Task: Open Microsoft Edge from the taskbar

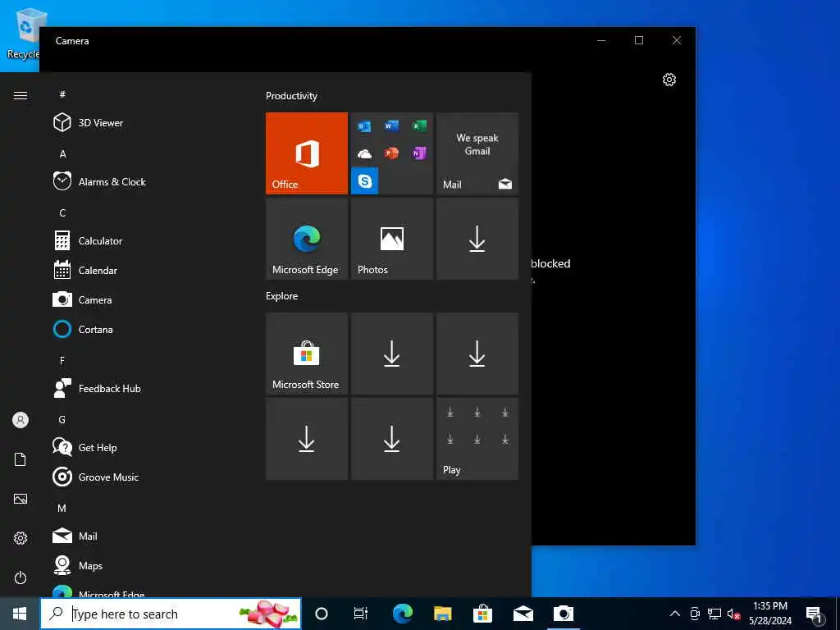Action: (x=402, y=614)
